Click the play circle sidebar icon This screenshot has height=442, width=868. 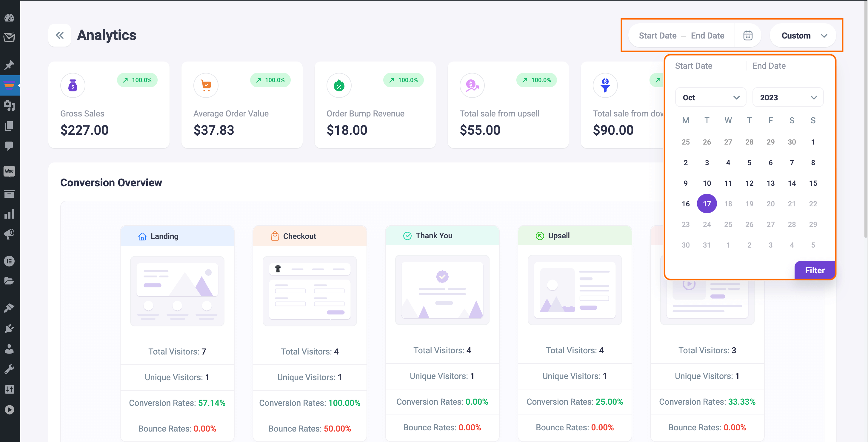[10, 410]
